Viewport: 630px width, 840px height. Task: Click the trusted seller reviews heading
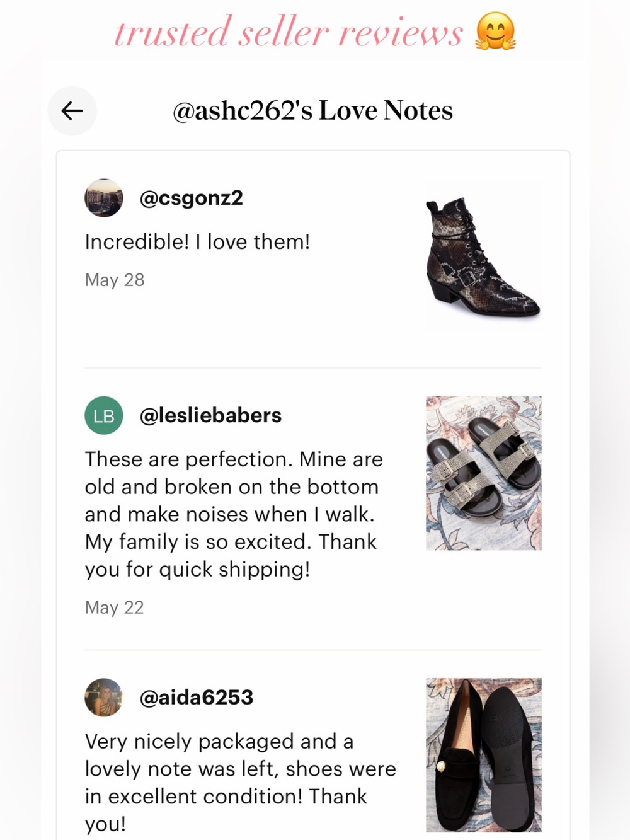coord(289,33)
